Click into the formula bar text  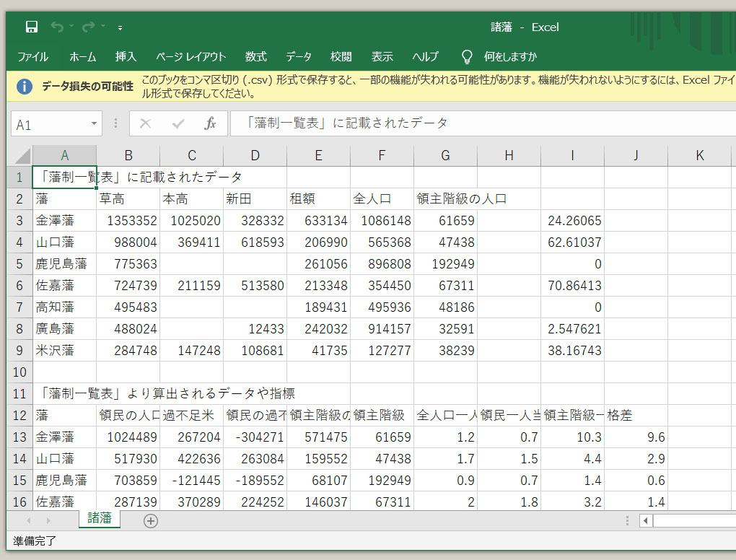pos(483,123)
